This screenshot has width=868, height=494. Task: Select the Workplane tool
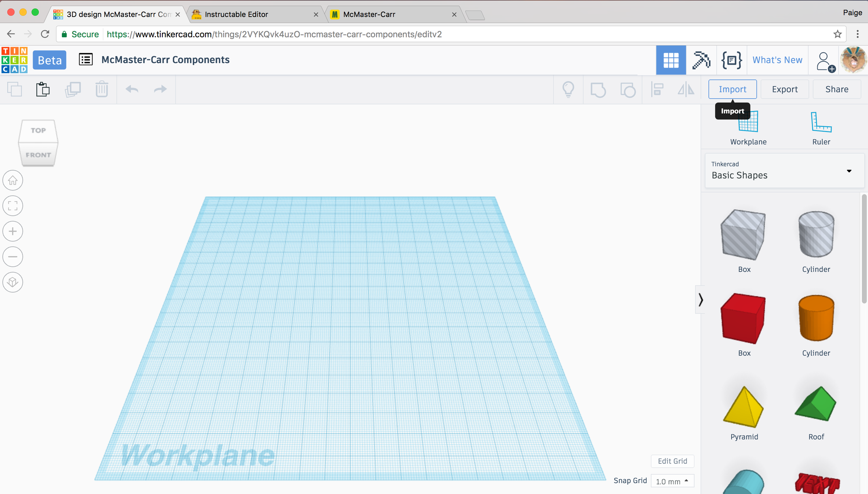748,127
